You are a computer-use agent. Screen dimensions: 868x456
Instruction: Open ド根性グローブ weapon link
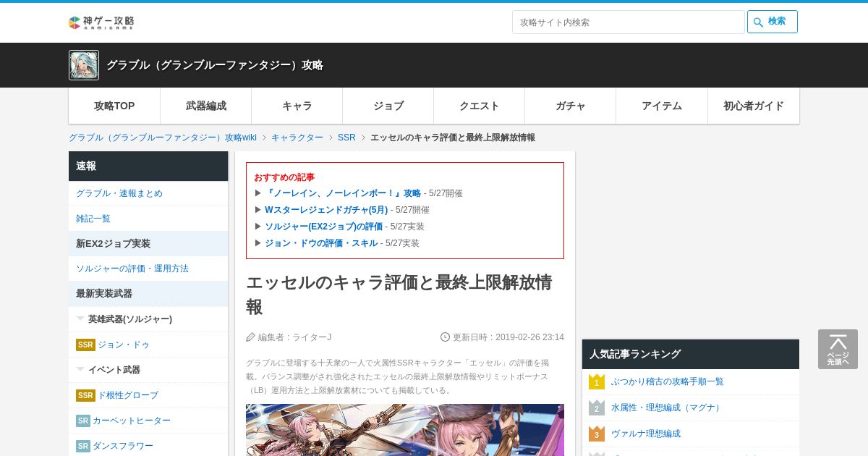coord(128,395)
